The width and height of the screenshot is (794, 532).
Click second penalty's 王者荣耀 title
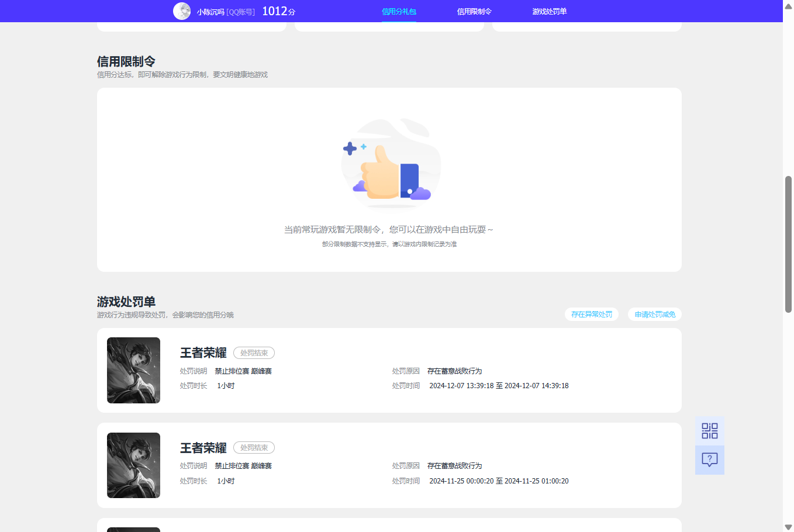pyautogui.click(x=203, y=448)
